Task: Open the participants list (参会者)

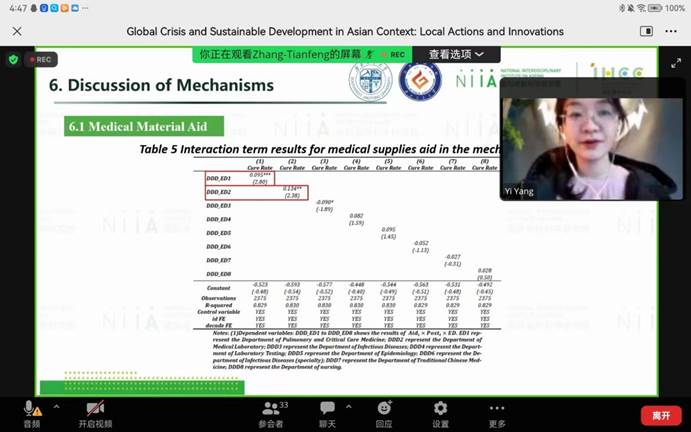Action: [x=270, y=413]
